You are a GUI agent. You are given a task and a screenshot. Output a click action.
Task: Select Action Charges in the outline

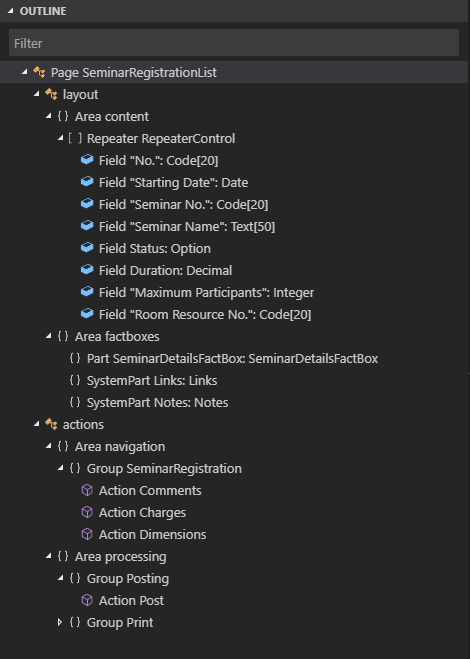tap(142, 512)
